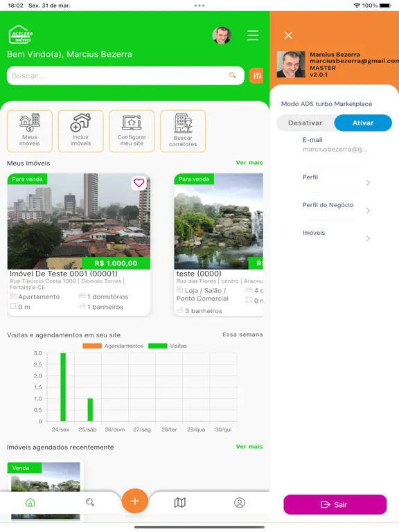Click the E-mail field in side panel
399x532 pixels.
[335, 145]
